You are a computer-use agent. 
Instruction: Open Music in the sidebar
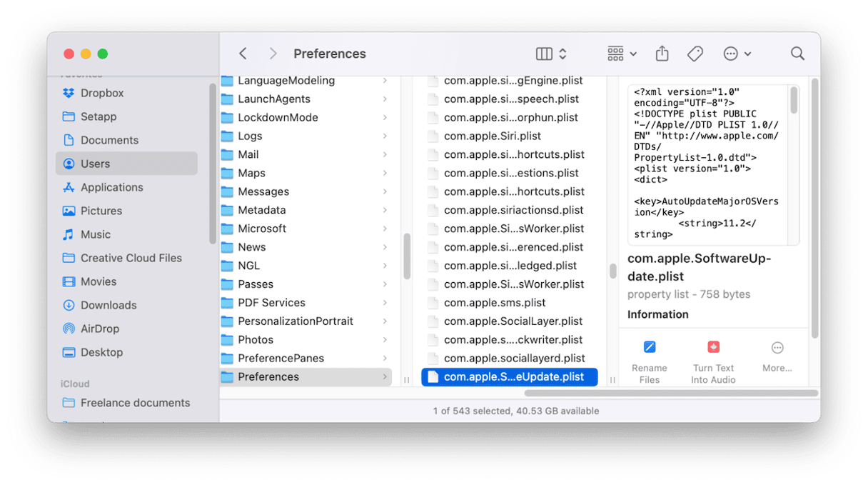coord(126,234)
